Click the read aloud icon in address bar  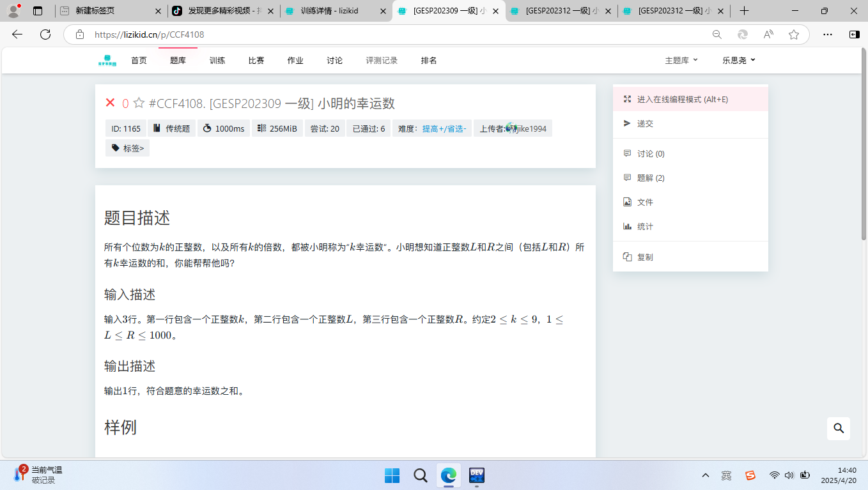768,35
